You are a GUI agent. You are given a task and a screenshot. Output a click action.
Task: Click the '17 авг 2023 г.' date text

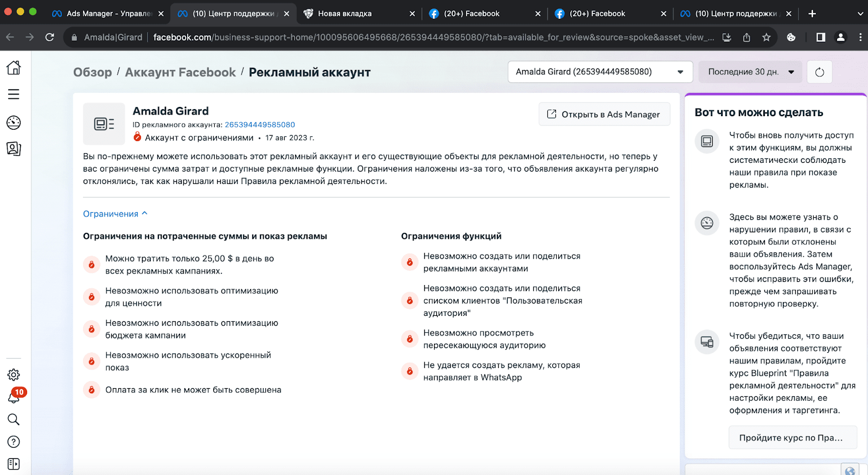coord(290,138)
